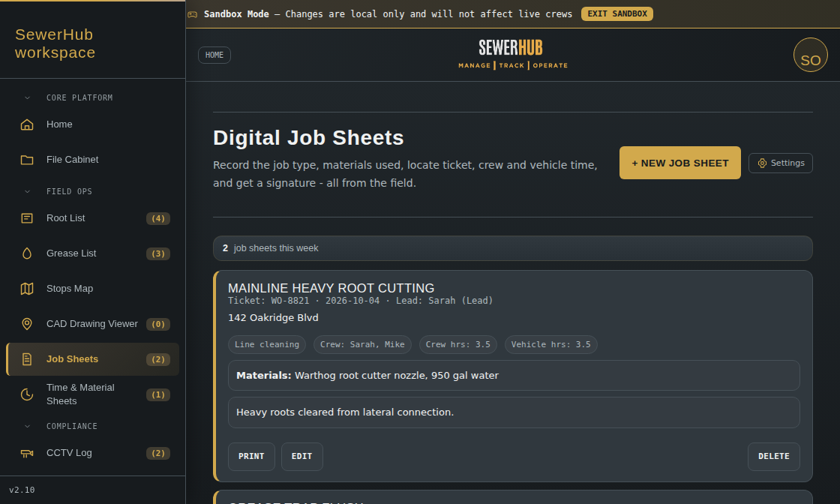Click the Time & Material badge (1)
Viewport: 840px width, 504px height.
[158, 394]
